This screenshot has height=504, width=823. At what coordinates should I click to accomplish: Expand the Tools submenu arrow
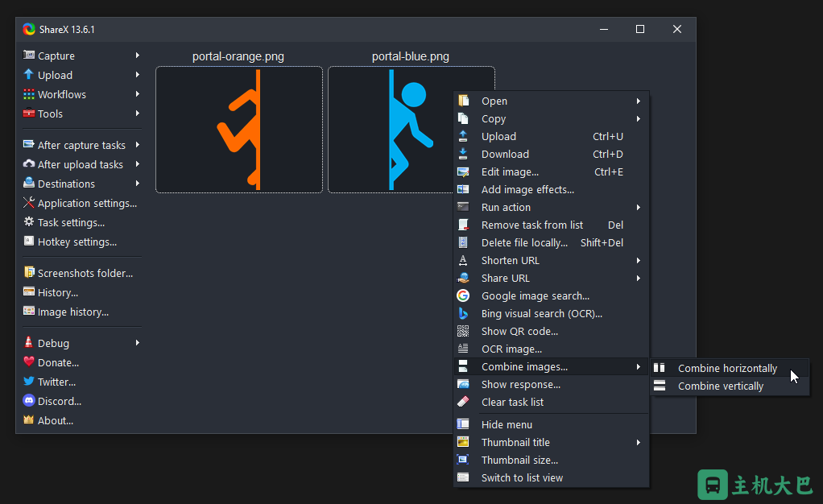[x=138, y=113]
